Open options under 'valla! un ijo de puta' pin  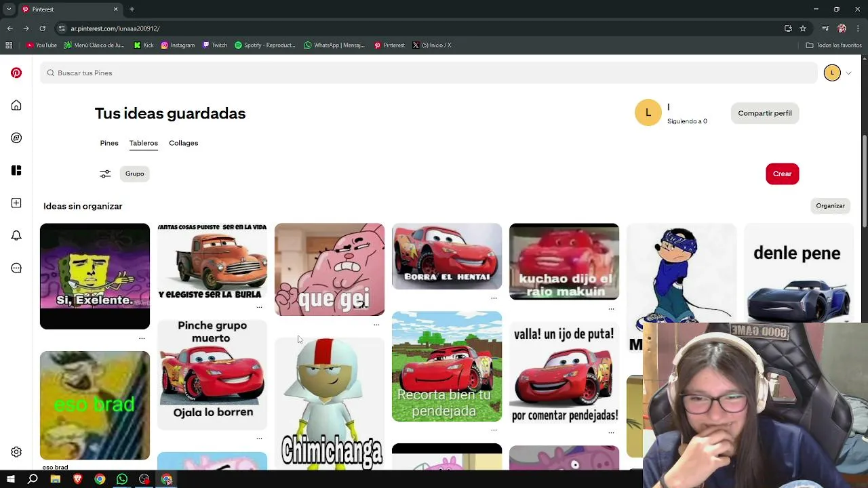pos(611,432)
